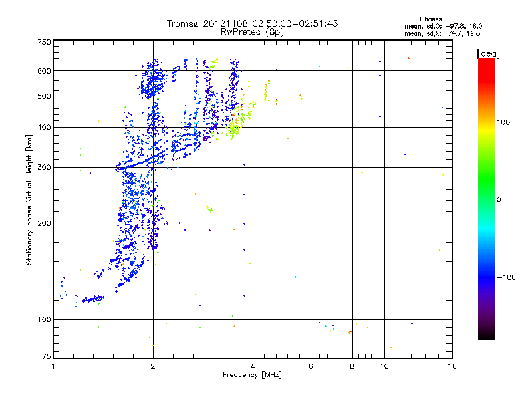Click the y-axis '600' tick label
The width and height of the screenshot is (532, 399).
click(44, 71)
